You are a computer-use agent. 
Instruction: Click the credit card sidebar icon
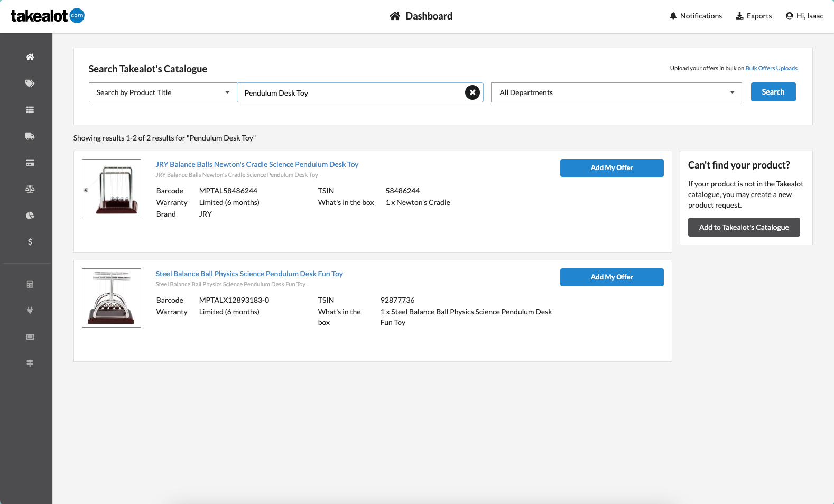click(30, 163)
